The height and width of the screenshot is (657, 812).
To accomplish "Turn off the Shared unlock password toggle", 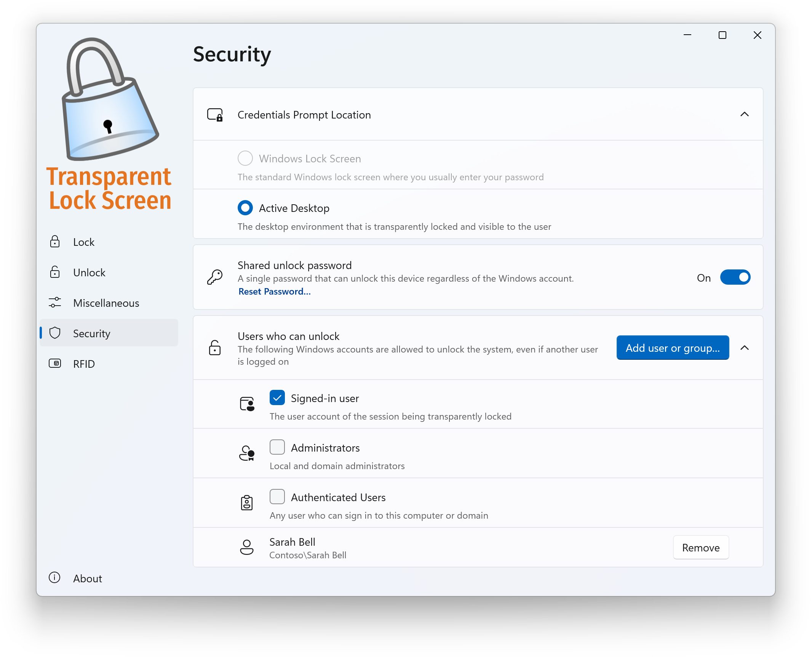I will [x=735, y=277].
